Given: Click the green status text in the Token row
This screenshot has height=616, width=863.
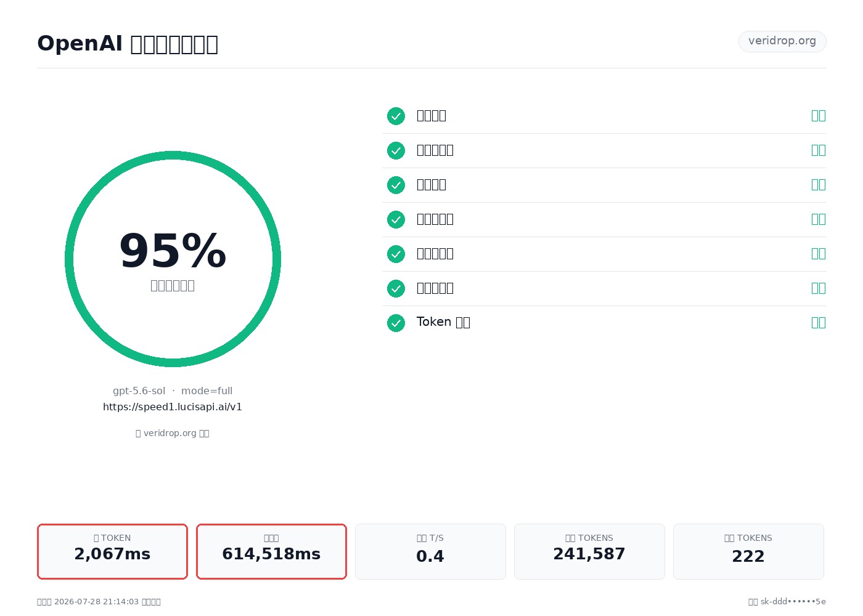Looking at the screenshot, I should [x=818, y=322].
